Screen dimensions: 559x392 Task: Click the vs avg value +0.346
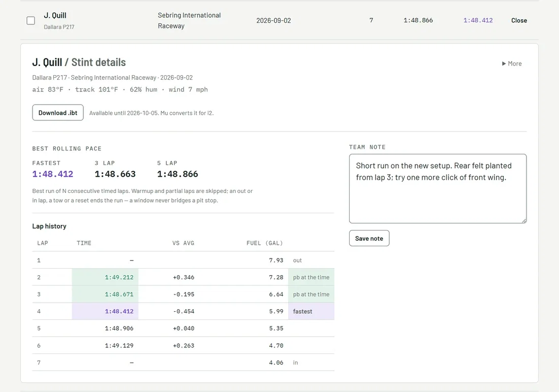pos(183,277)
